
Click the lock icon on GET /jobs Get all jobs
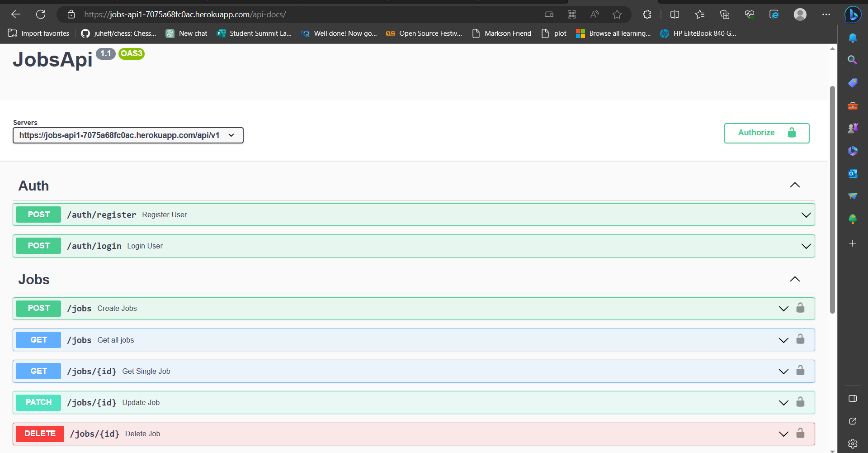pos(800,339)
